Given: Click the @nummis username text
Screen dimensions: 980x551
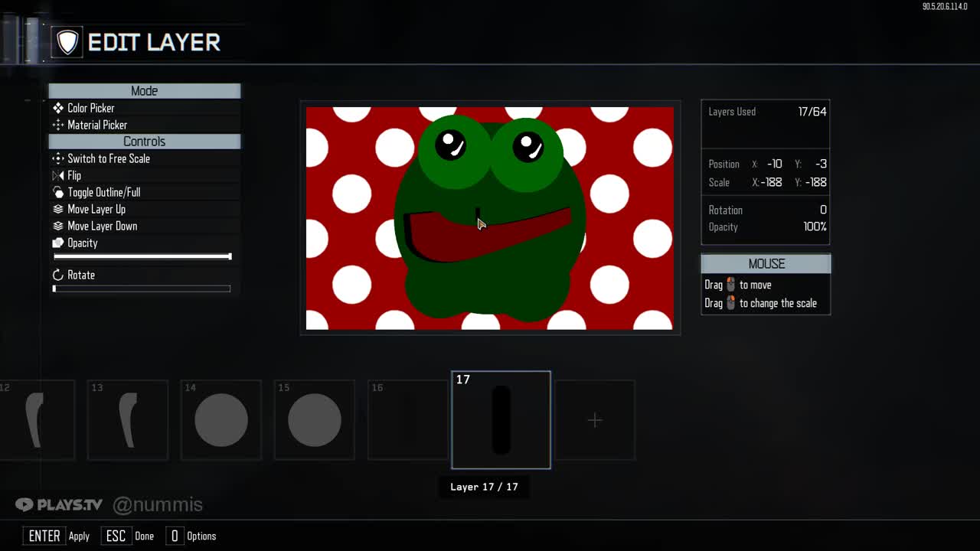Looking at the screenshot, I should tap(158, 505).
